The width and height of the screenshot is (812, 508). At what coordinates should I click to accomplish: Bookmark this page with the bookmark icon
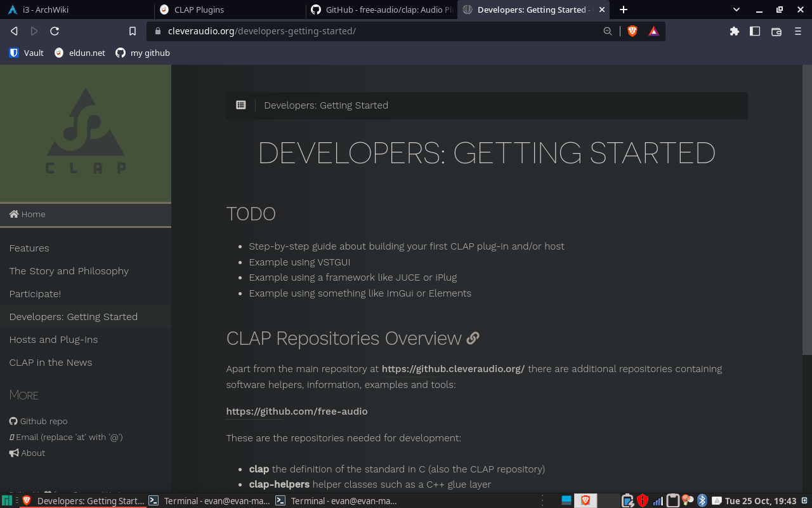pos(133,31)
